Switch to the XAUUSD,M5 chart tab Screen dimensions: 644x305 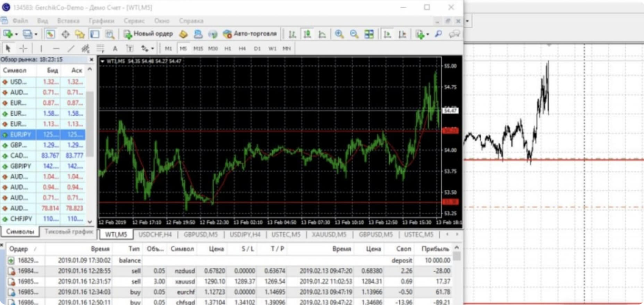click(x=329, y=234)
